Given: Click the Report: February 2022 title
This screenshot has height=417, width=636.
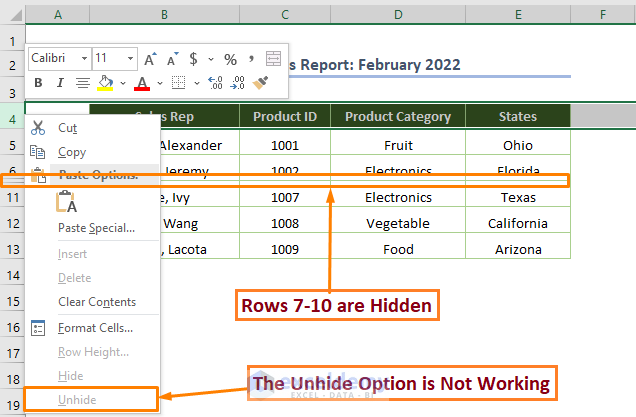Looking at the screenshot, I should point(380,65).
